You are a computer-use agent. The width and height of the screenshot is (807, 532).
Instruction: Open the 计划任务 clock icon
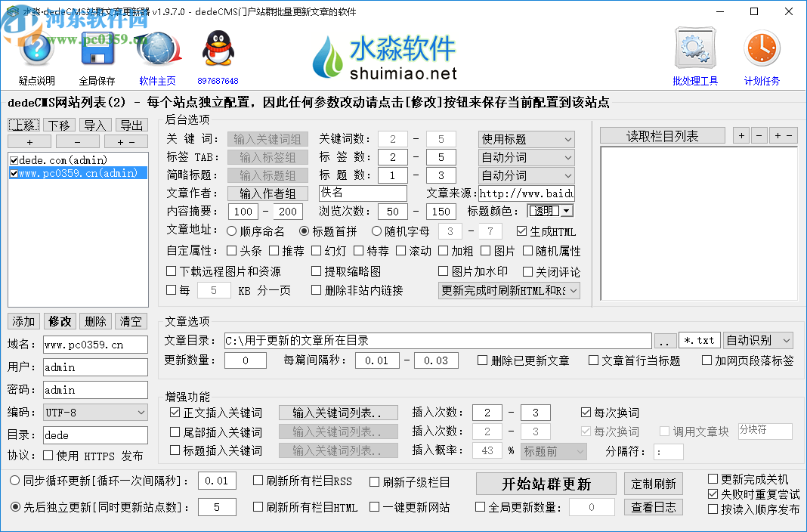click(762, 48)
